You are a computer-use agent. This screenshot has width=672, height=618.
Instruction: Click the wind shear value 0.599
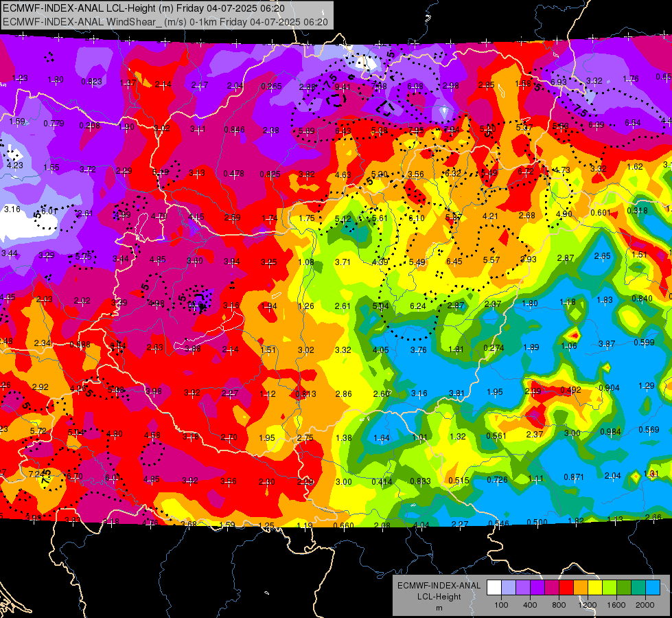coord(644,342)
